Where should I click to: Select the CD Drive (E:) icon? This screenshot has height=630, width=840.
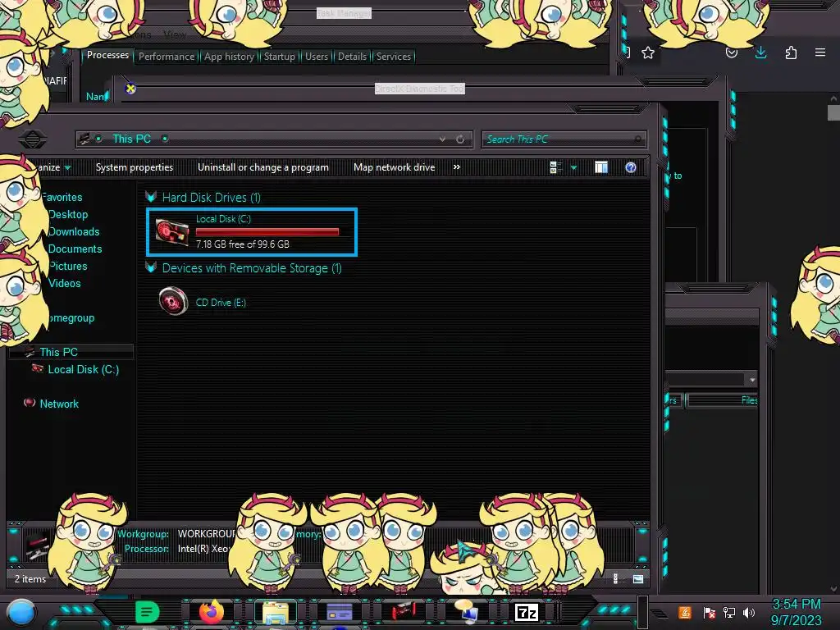pos(173,300)
